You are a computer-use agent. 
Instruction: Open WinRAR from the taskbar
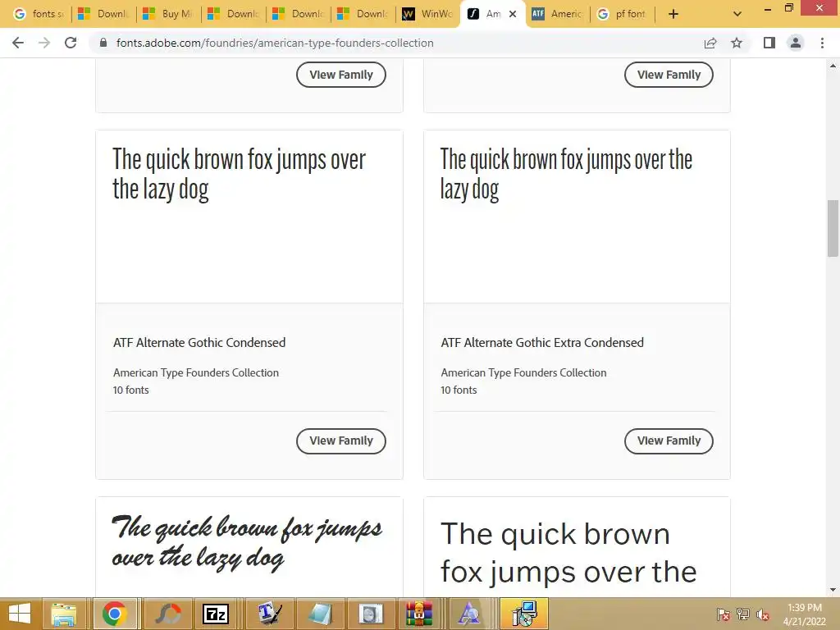click(x=418, y=614)
